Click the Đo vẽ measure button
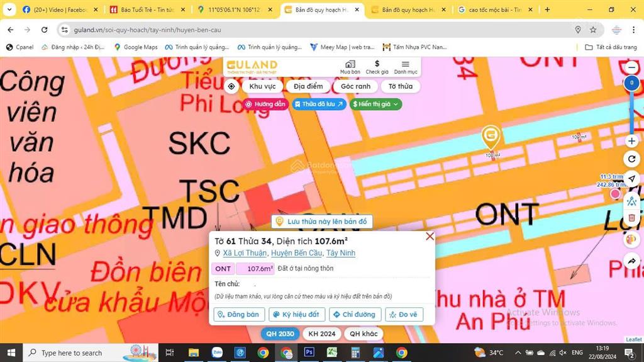The width and height of the screenshot is (644, 362). [x=404, y=314]
